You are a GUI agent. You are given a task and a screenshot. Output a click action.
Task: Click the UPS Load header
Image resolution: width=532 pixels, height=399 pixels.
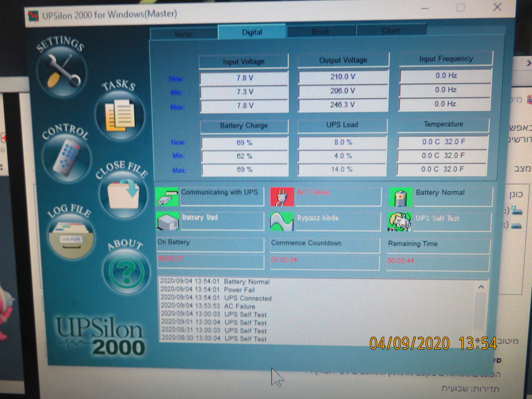pos(342,125)
